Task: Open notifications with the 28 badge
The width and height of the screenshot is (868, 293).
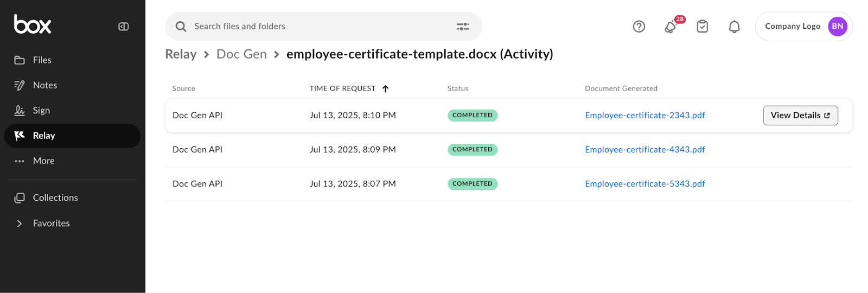Action: [671, 27]
